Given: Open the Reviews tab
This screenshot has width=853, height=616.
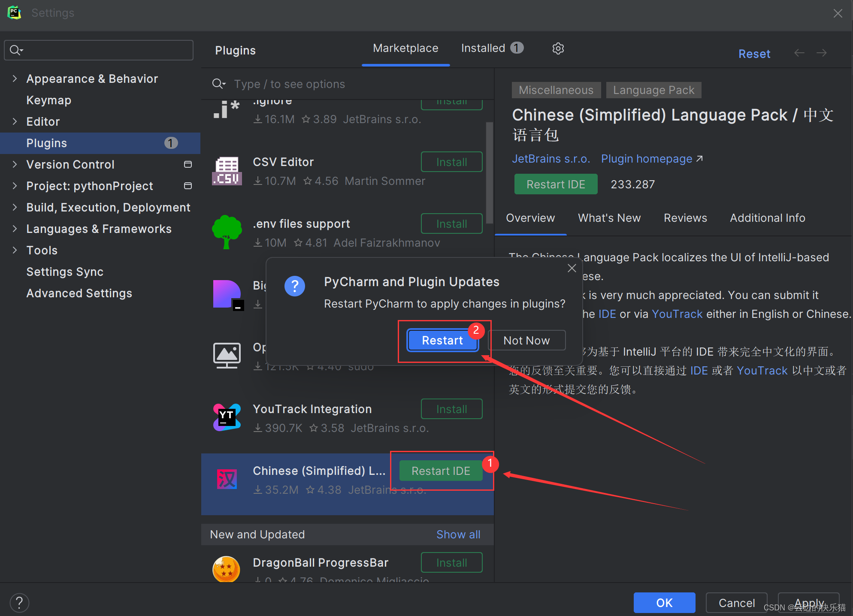Looking at the screenshot, I should [685, 218].
